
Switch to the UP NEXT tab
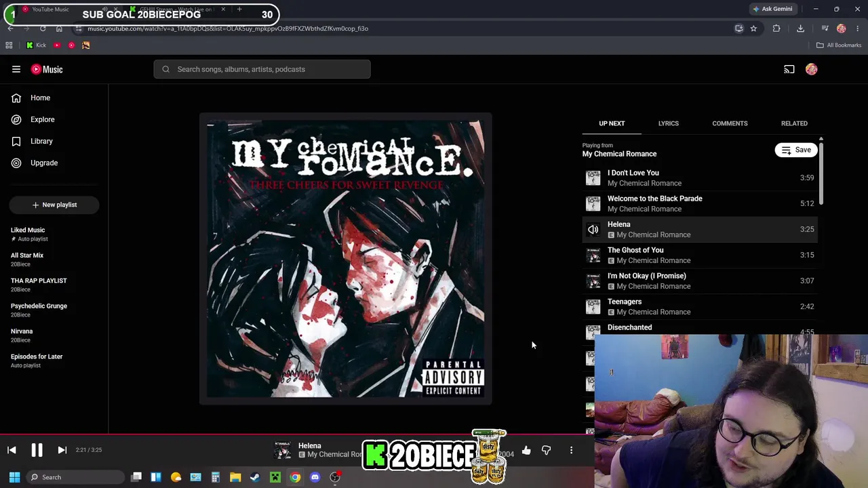click(612, 123)
